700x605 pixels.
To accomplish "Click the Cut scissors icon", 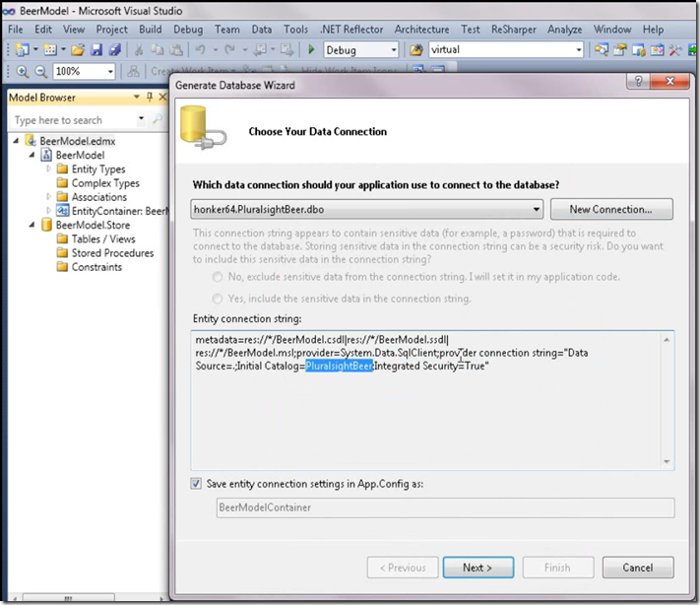I will coord(139,49).
